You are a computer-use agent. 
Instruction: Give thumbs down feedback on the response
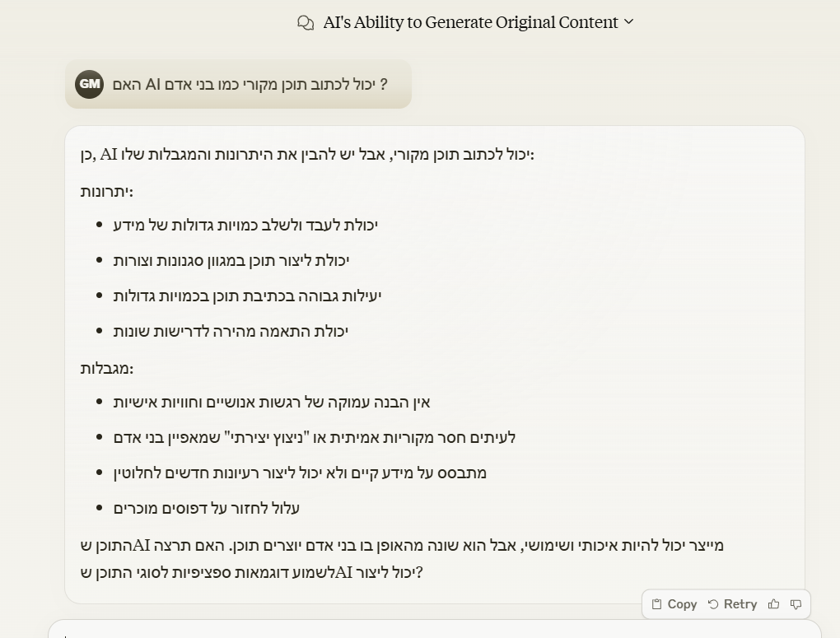click(796, 604)
